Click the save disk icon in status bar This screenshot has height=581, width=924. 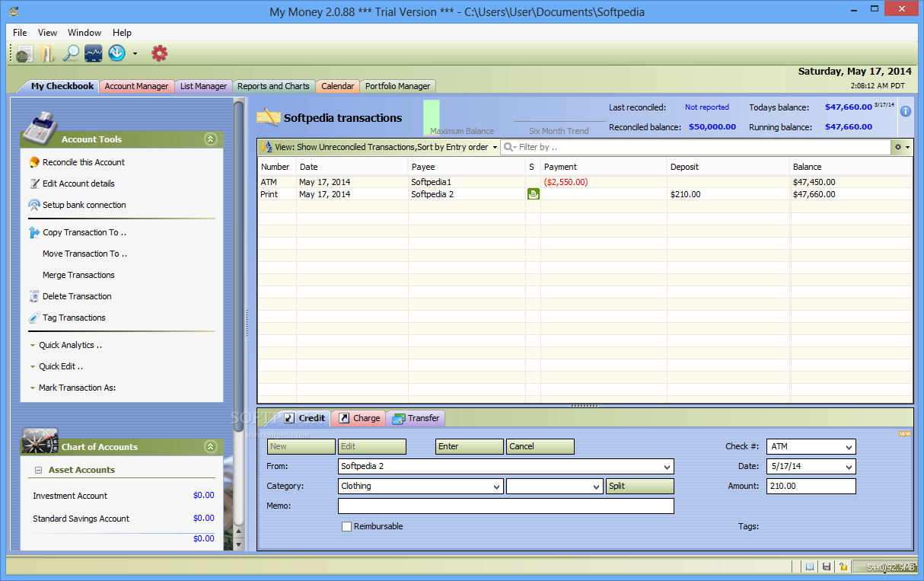click(827, 567)
